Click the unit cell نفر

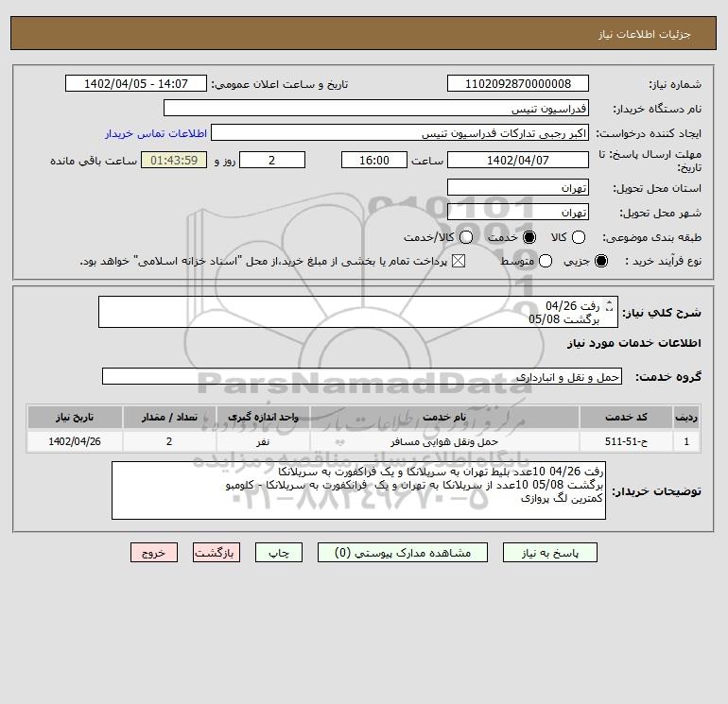(x=263, y=441)
